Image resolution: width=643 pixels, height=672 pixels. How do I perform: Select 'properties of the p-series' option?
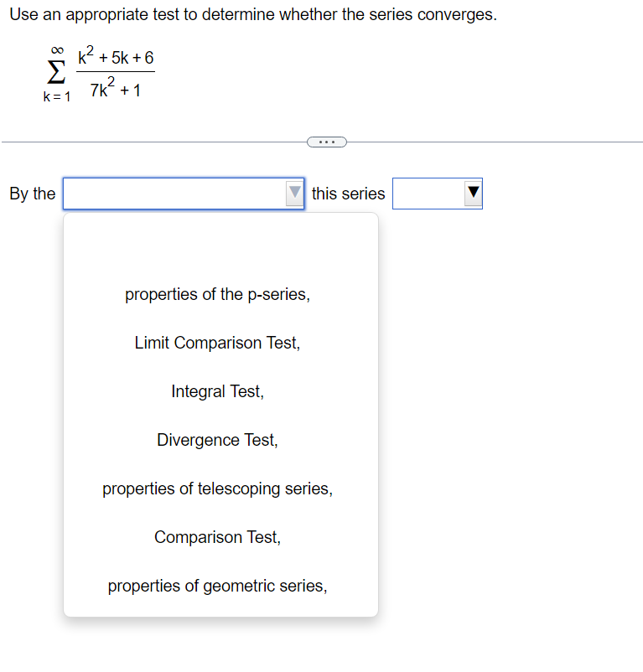(217, 294)
